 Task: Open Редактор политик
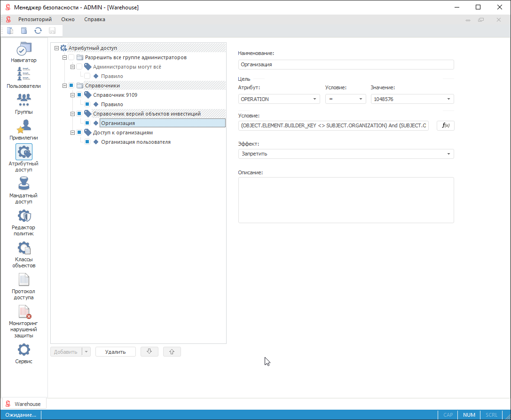24,223
